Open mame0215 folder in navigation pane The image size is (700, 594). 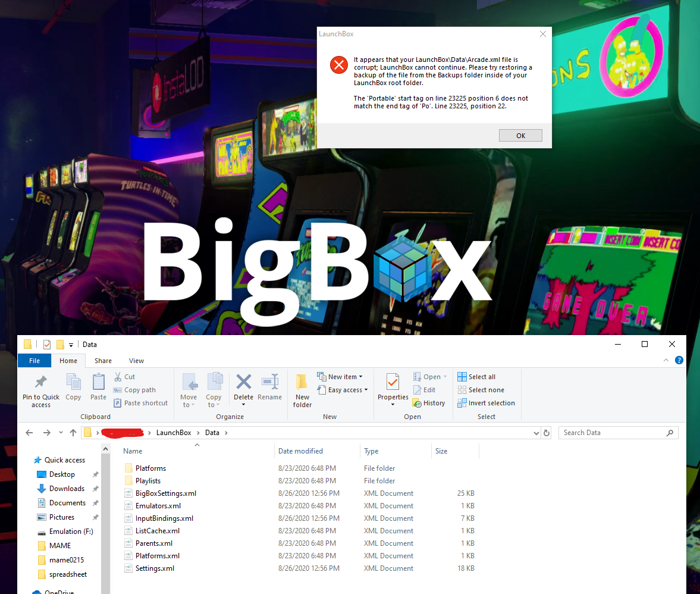pos(66,560)
